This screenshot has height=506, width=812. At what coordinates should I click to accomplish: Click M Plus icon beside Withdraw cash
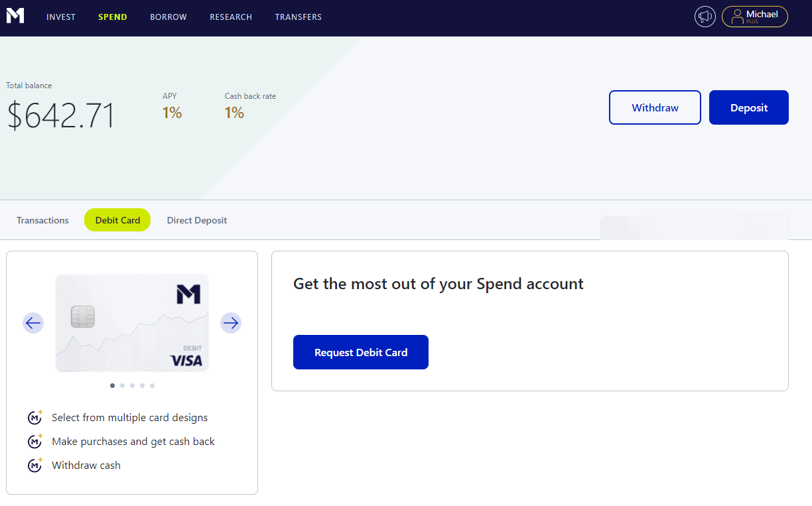click(35, 466)
